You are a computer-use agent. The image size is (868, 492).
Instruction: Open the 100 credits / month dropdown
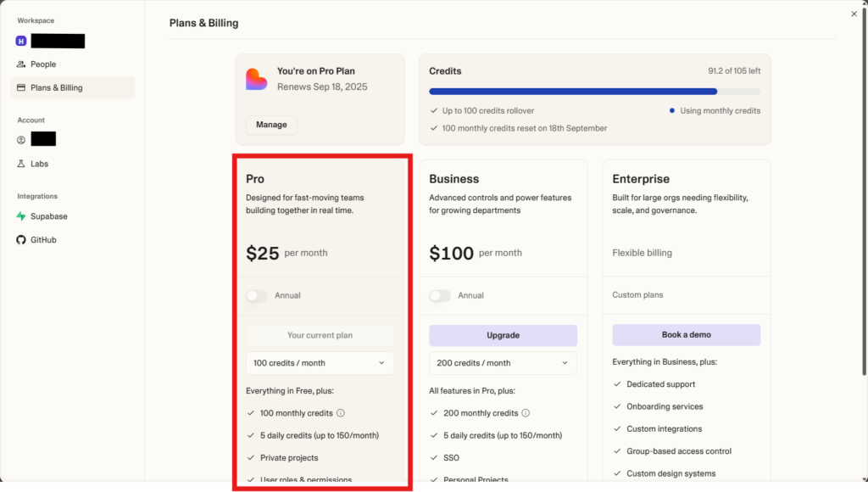[320, 363]
